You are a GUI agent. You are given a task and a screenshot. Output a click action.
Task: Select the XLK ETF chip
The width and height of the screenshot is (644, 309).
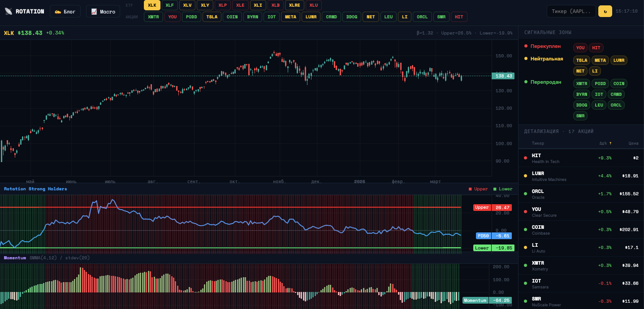coord(152,5)
